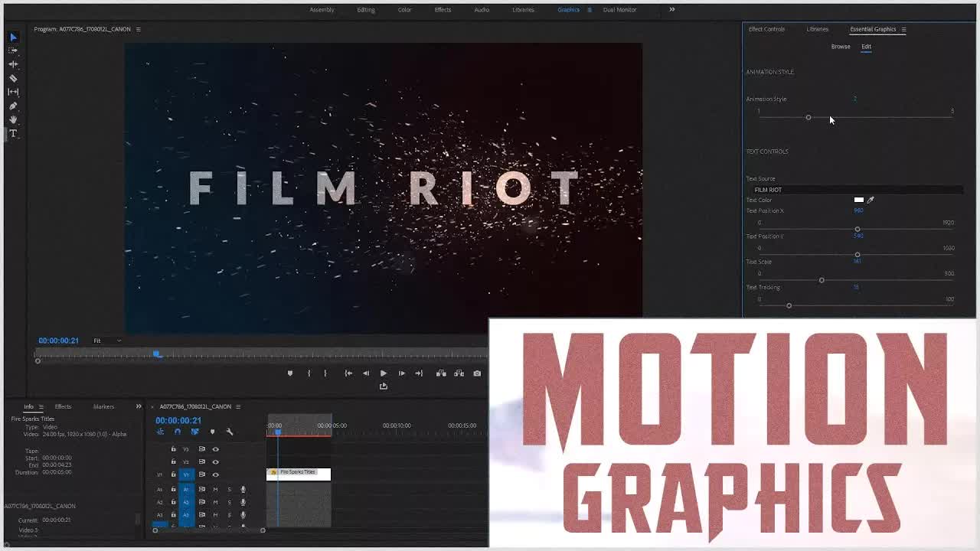Toggle visibility of track V2

point(215,462)
